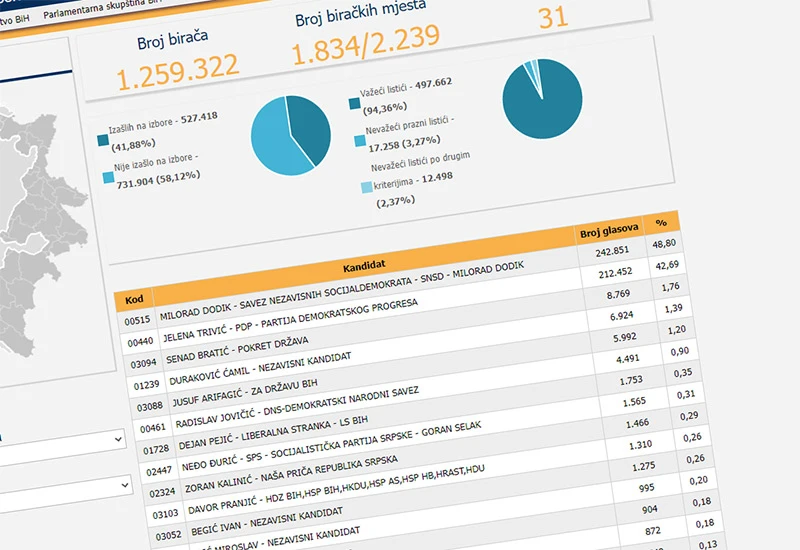The height and width of the screenshot is (550, 800).
Task: Click the vote count 4.491
Action: pos(628,359)
